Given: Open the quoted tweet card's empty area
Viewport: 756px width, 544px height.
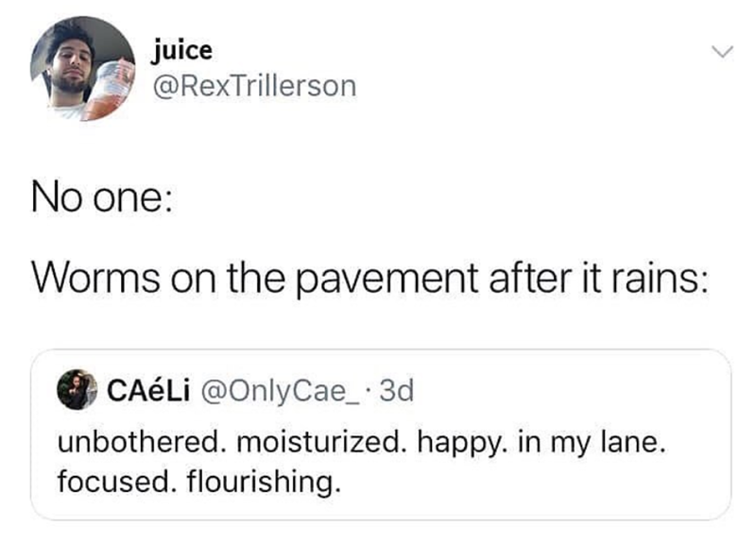Looking at the screenshot, I should (x=567, y=491).
